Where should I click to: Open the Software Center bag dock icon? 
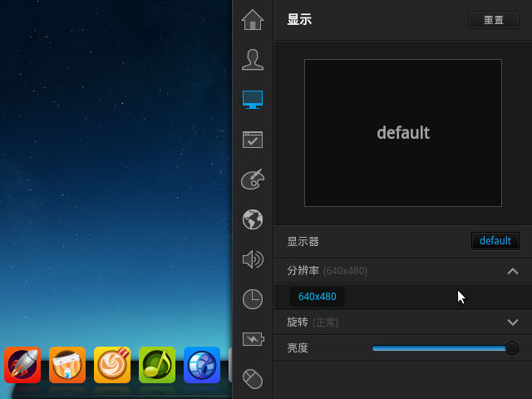click(x=67, y=365)
